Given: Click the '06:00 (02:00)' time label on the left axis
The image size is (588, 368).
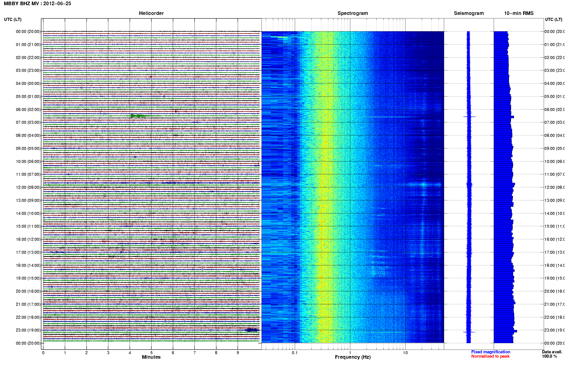Looking at the screenshot, I should 28,109.
